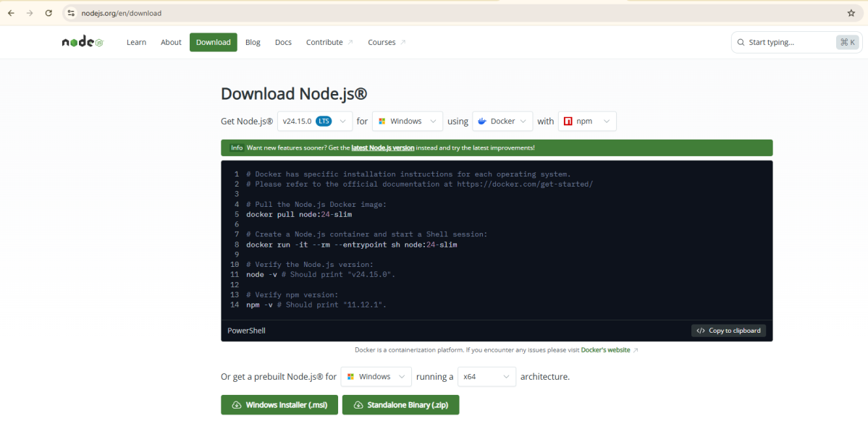This screenshot has width=868, height=421.
Task: Download the Standalone Binary (.zip)
Action: point(401,405)
